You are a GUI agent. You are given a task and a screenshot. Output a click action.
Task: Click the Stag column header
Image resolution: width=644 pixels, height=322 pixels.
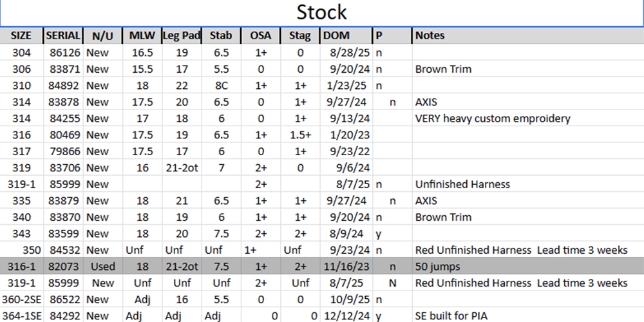click(300, 35)
